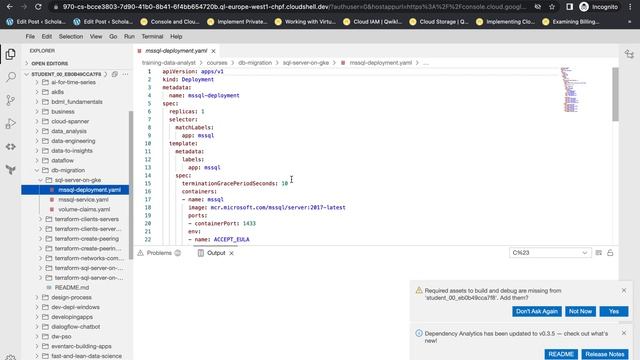Click the Don't Ask Again button
This screenshot has height=360, width=640.
(537, 311)
